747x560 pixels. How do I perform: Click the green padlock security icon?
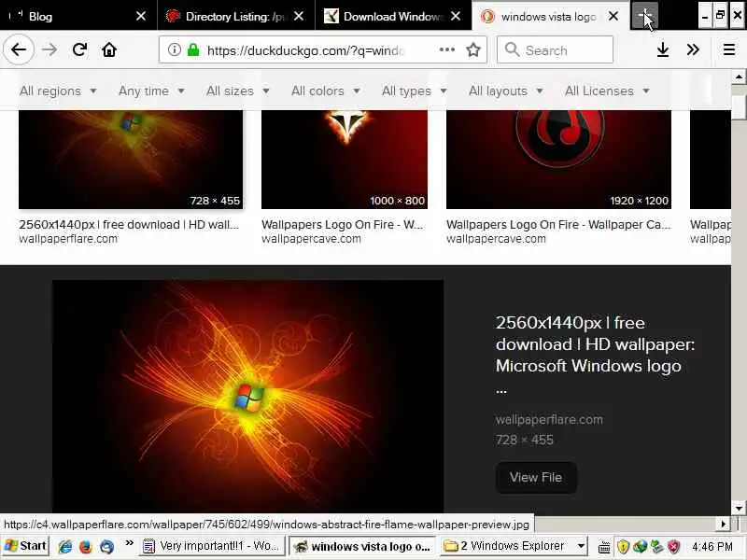(x=193, y=49)
